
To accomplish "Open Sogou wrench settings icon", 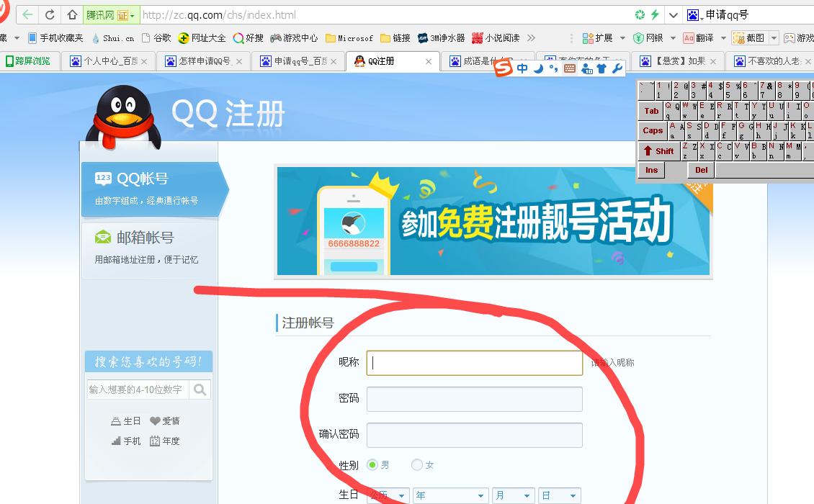I will click(x=617, y=68).
